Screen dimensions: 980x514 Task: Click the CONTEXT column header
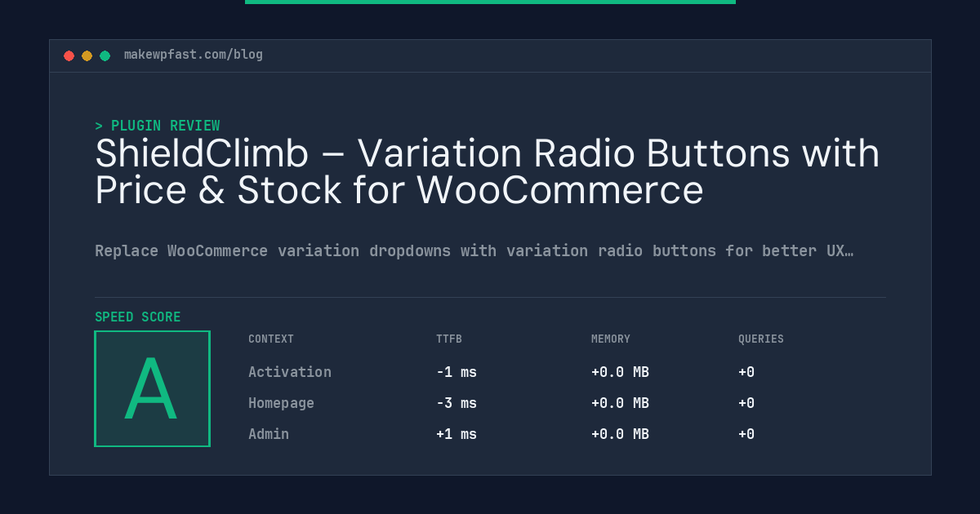(271, 339)
